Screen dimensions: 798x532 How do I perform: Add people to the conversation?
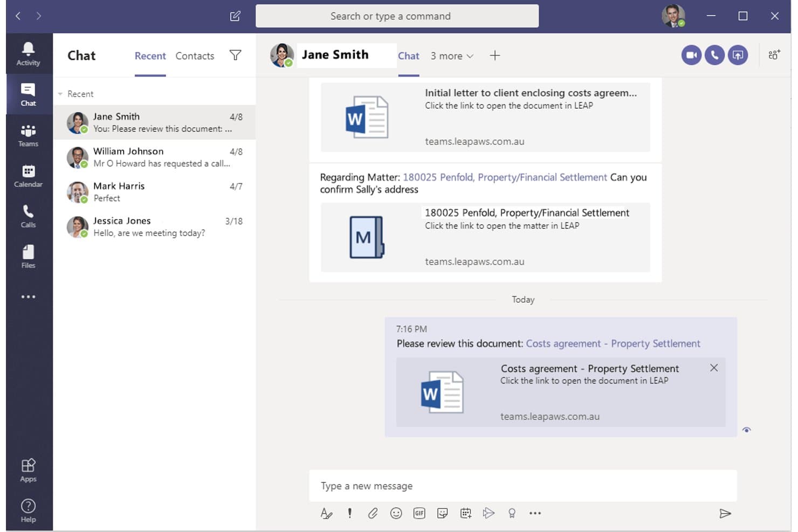click(774, 54)
